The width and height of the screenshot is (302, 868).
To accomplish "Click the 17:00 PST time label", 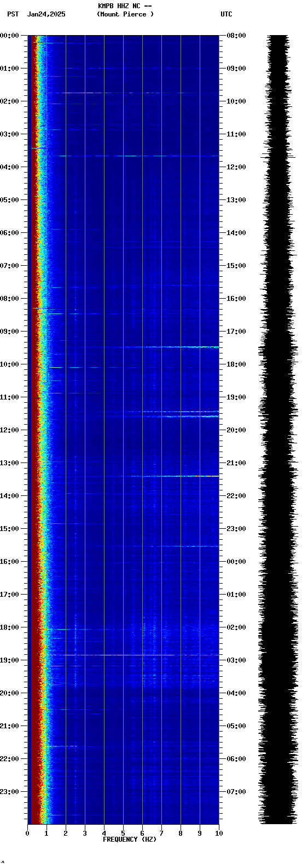I will click(x=9, y=595).
